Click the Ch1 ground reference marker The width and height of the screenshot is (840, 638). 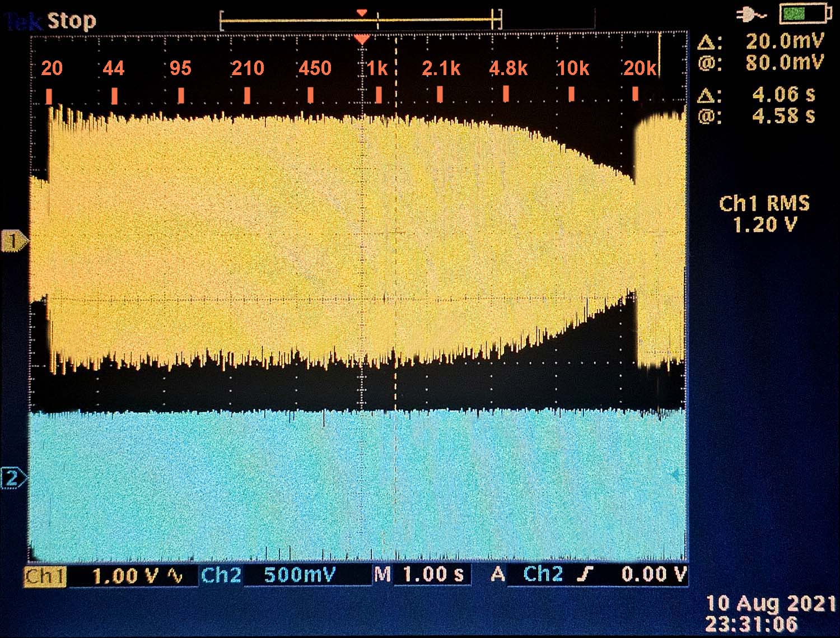point(13,241)
